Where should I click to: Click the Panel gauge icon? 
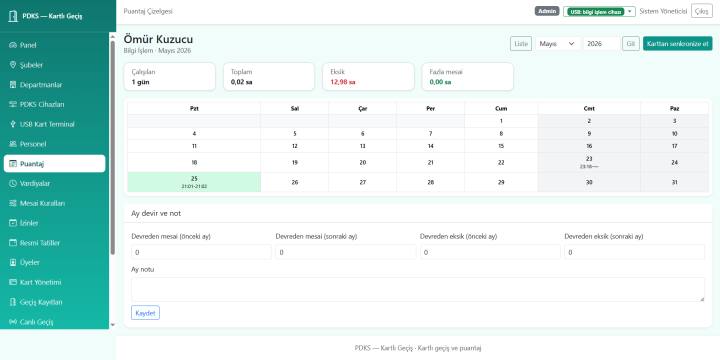pos(13,45)
